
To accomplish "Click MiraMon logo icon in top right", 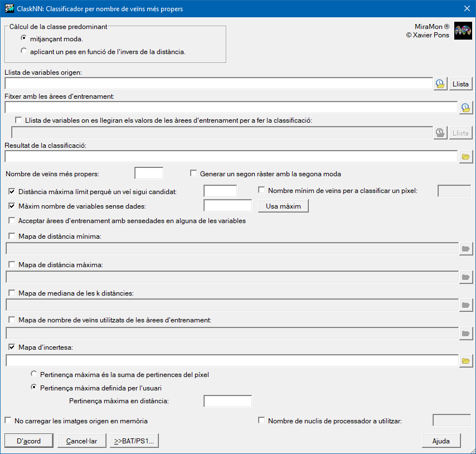I will [463, 31].
